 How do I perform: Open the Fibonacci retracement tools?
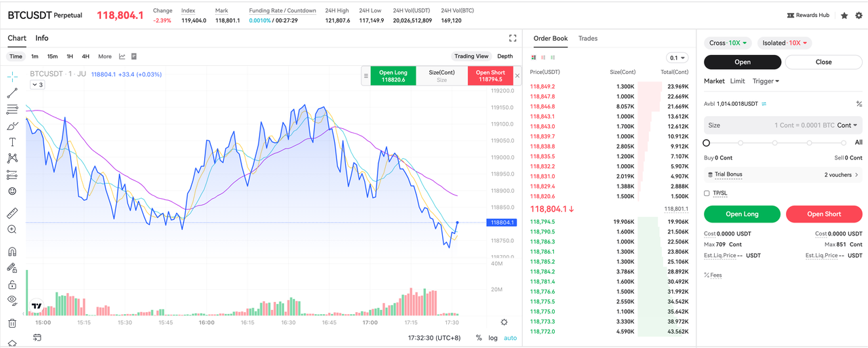tap(12, 109)
